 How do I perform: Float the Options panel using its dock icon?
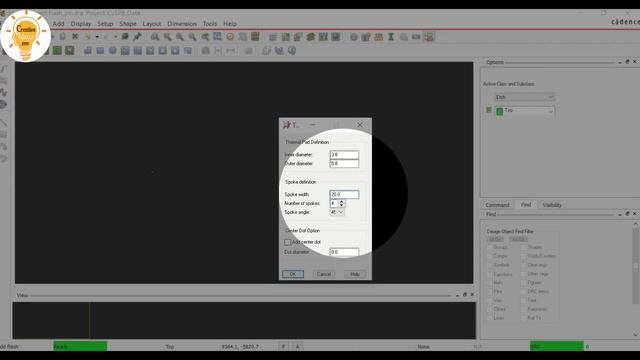coord(627,62)
